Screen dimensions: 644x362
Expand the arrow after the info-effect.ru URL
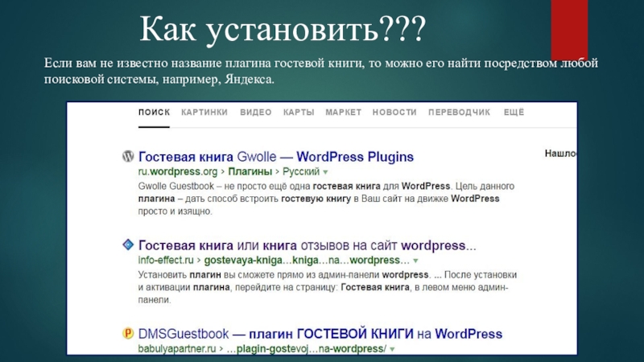click(415, 261)
